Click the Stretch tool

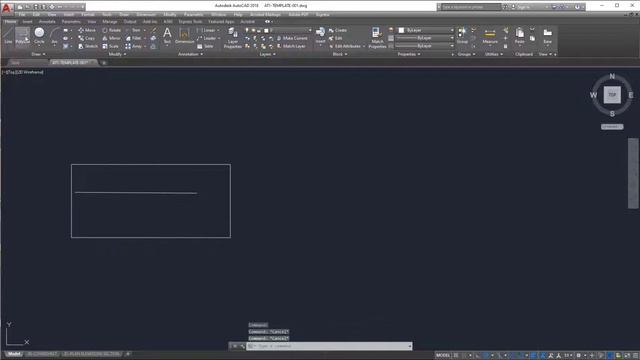88,47
